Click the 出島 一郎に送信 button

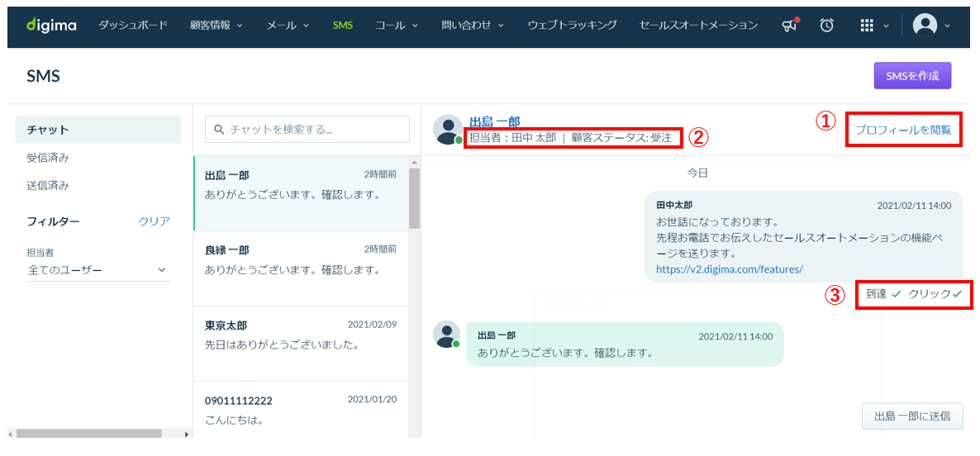pyautogui.click(x=912, y=416)
